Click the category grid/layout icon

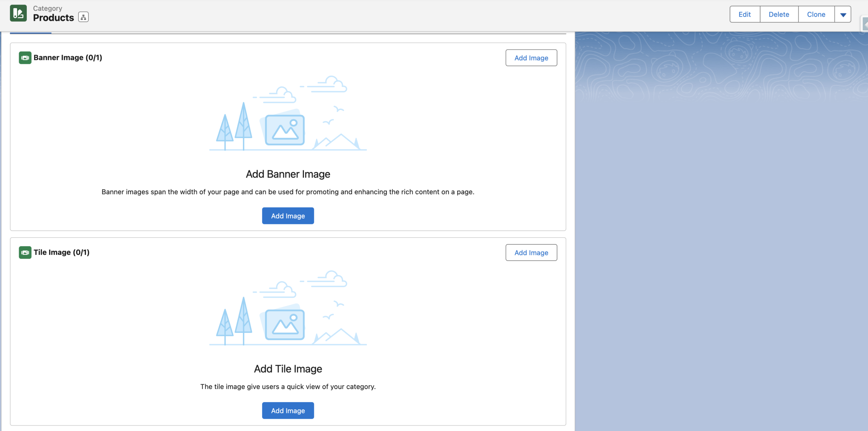tap(84, 17)
